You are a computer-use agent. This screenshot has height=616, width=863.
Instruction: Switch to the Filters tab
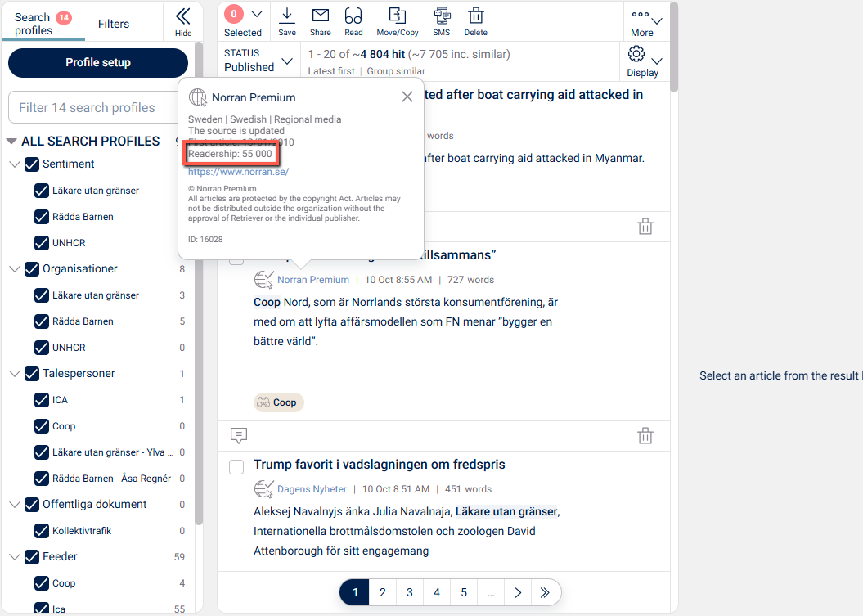114,24
